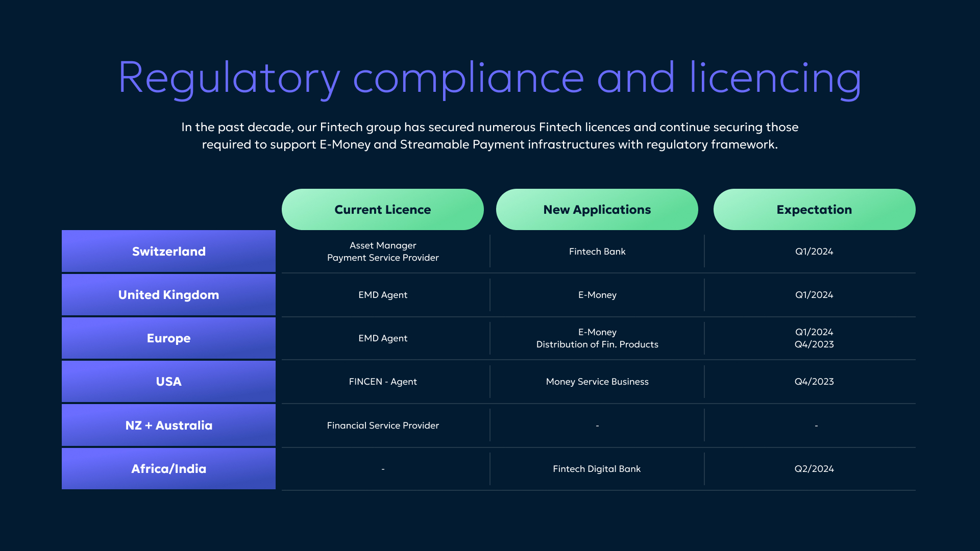Click Distribution of Fin. Products text
Viewport: 980px width, 551px height.
coord(597,344)
